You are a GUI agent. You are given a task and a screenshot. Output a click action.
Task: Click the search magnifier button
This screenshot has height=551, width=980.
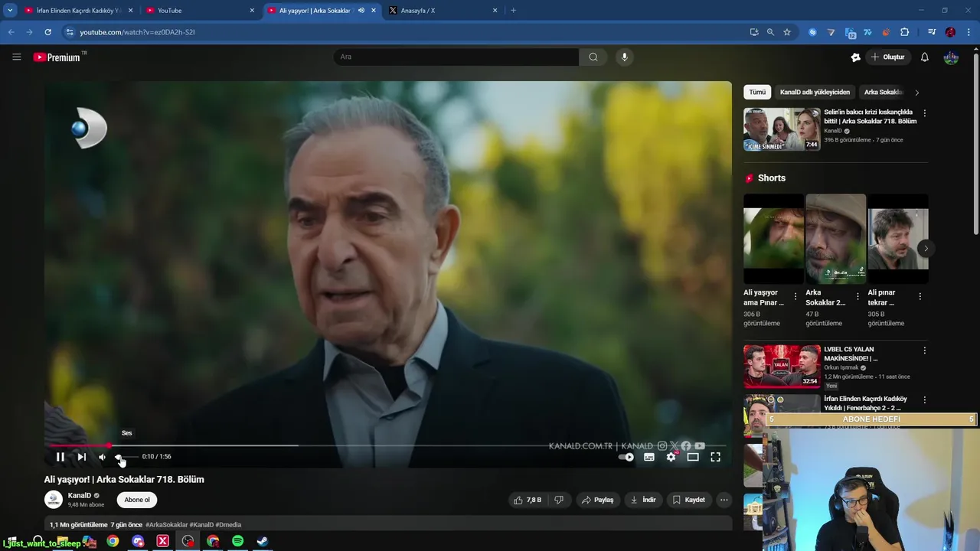click(593, 57)
